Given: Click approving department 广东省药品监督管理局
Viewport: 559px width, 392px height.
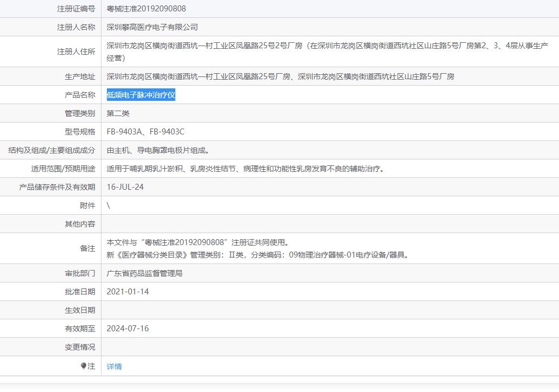Looking at the screenshot, I should click(144, 273).
